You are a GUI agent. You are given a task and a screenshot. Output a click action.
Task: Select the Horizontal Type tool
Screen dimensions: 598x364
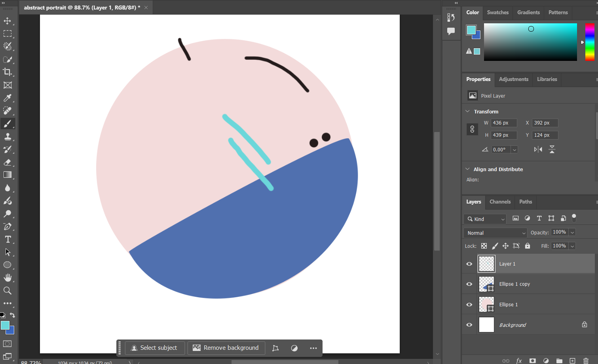8,240
